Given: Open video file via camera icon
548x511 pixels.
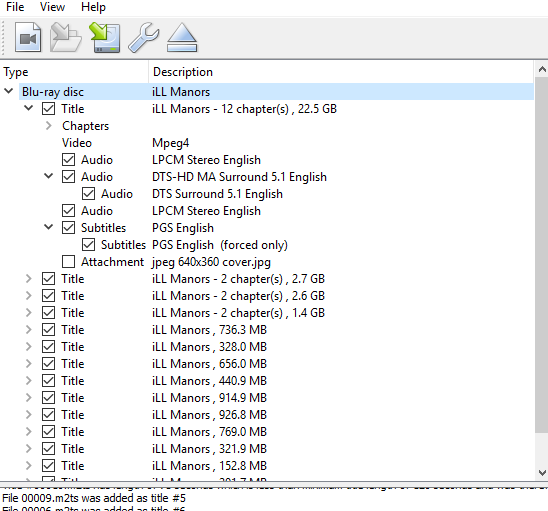Looking at the screenshot, I should coord(28,38).
